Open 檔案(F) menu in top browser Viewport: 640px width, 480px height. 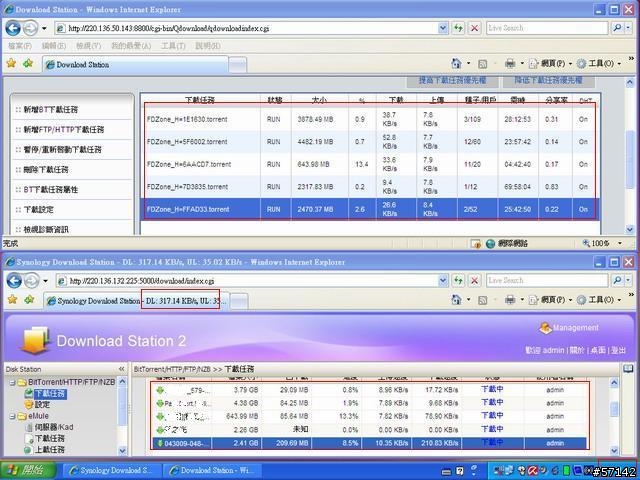click(x=20, y=46)
